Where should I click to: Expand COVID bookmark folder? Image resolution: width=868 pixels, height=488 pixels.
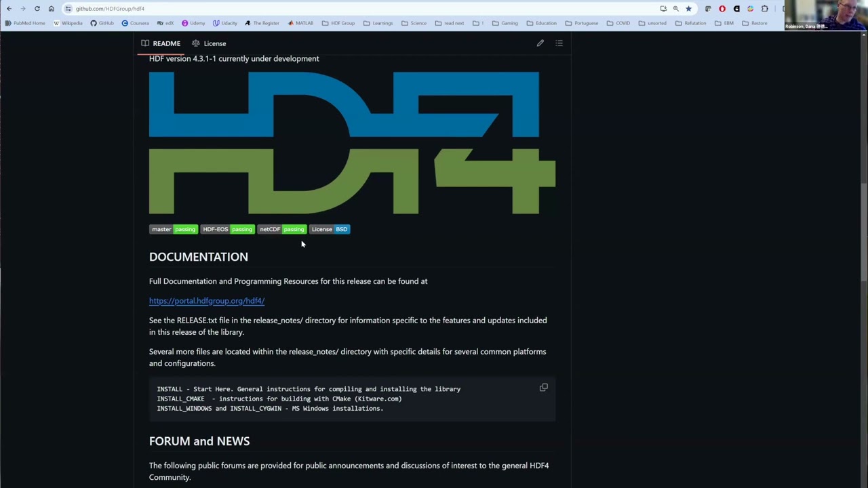618,23
